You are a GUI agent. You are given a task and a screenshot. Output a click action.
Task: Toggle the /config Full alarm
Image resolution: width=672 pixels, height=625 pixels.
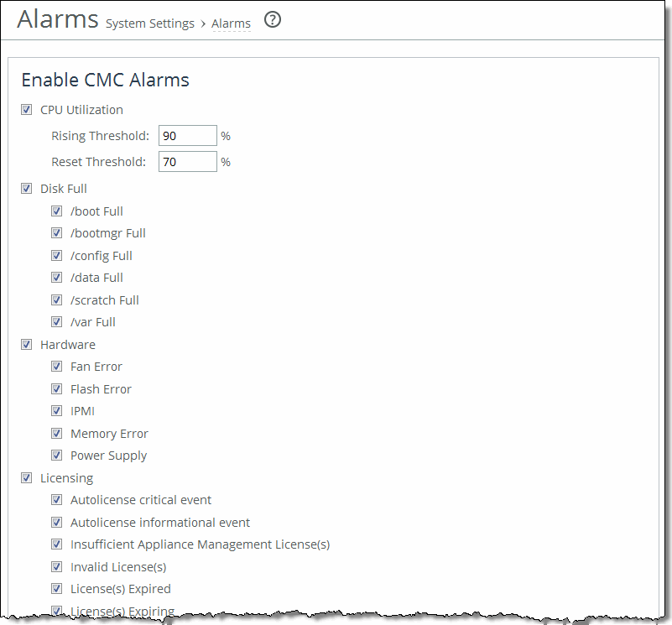click(x=56, y=255)
